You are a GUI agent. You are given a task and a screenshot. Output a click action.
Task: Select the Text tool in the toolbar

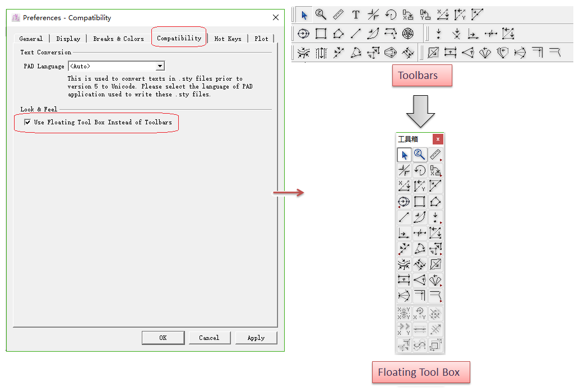coord(355,15)
